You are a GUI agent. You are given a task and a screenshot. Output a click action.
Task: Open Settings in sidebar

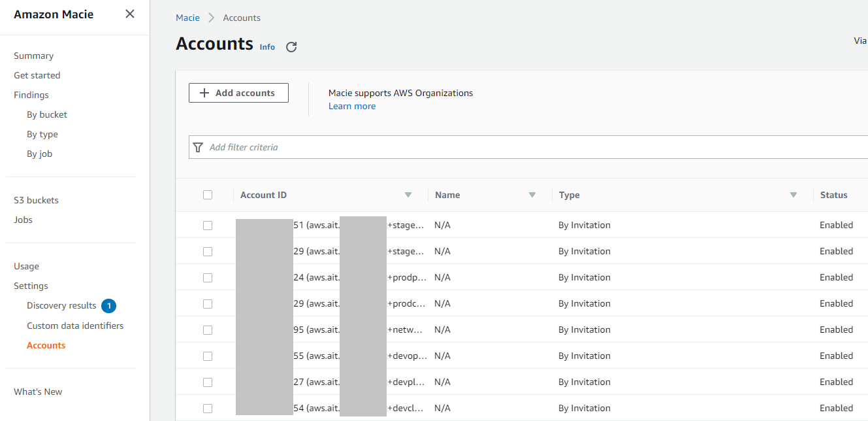click(31, 286)
